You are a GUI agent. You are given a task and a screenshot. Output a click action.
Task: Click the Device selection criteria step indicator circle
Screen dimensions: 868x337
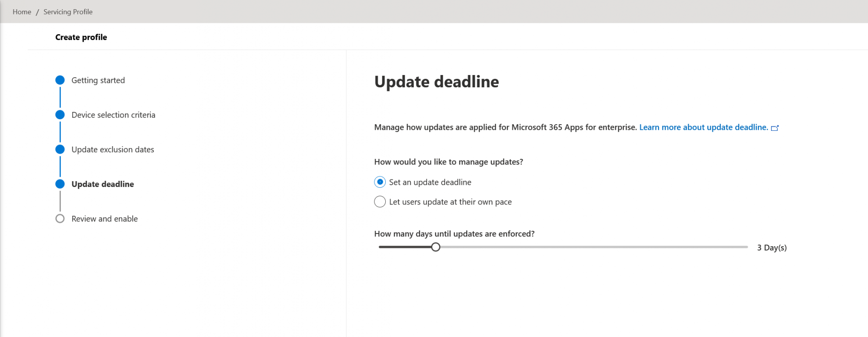coord(60,115)
